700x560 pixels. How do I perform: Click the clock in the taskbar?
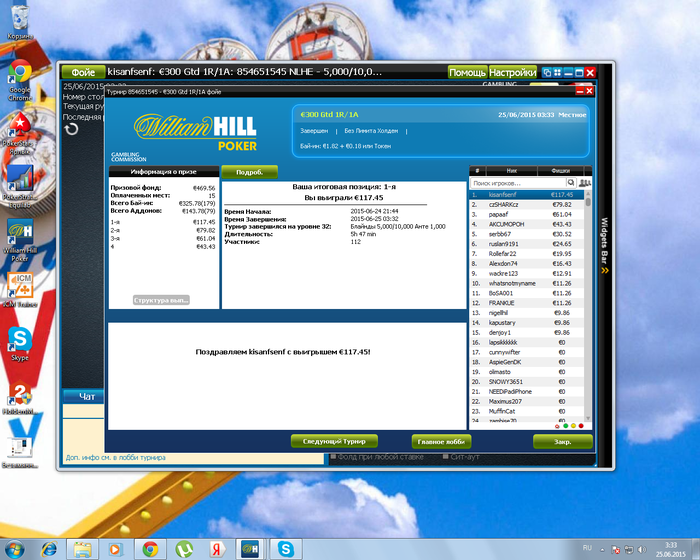click(x=671, y=550)
